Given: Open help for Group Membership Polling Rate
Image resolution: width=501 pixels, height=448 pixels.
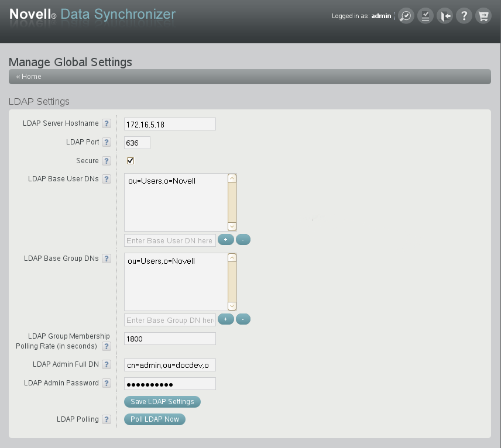Looking at the screenshot, I should tap(107, 346).
